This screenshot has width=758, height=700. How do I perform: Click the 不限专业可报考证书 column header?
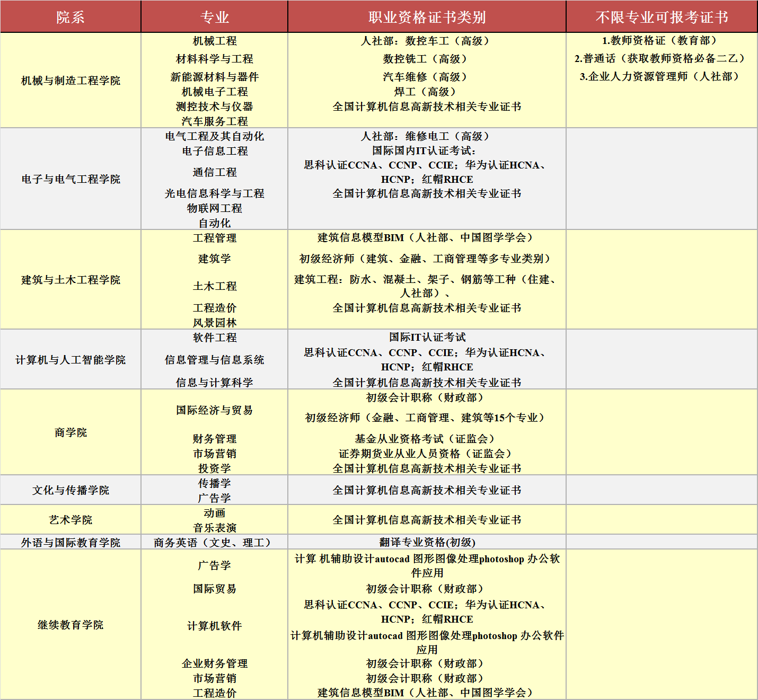(x=662, y=17)
